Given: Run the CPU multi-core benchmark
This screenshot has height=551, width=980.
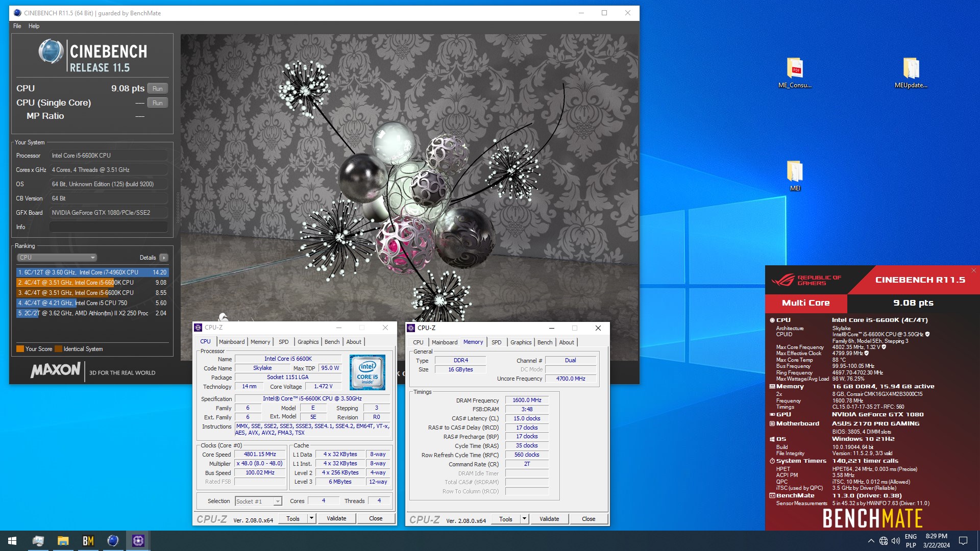Looking at the screenshot, I should tap(158, 89).
